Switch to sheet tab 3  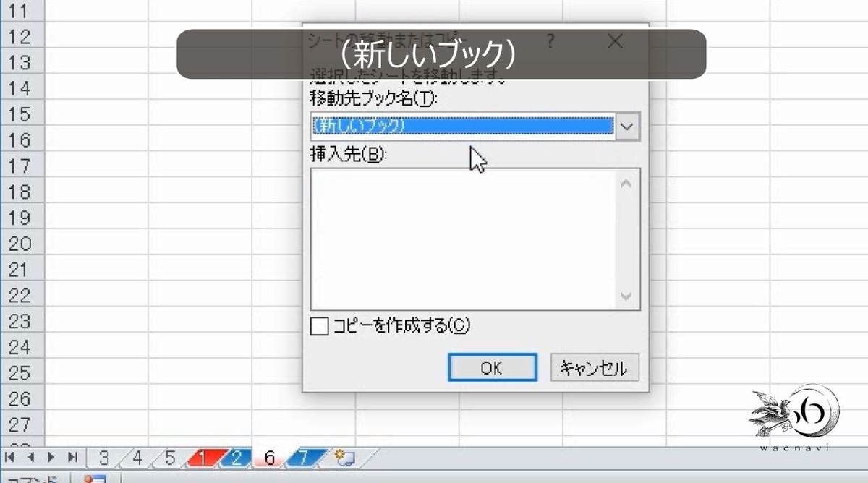pyautogui.click(x=105, y=458)
